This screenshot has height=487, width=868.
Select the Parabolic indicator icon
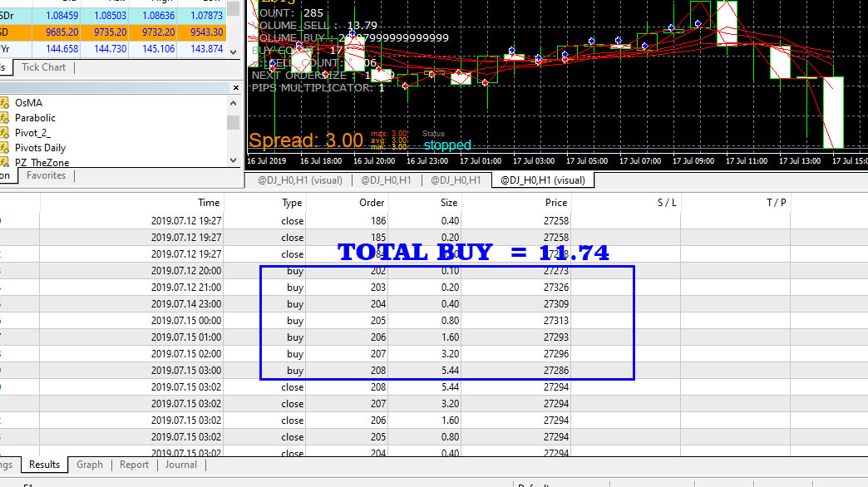(4, 118)
